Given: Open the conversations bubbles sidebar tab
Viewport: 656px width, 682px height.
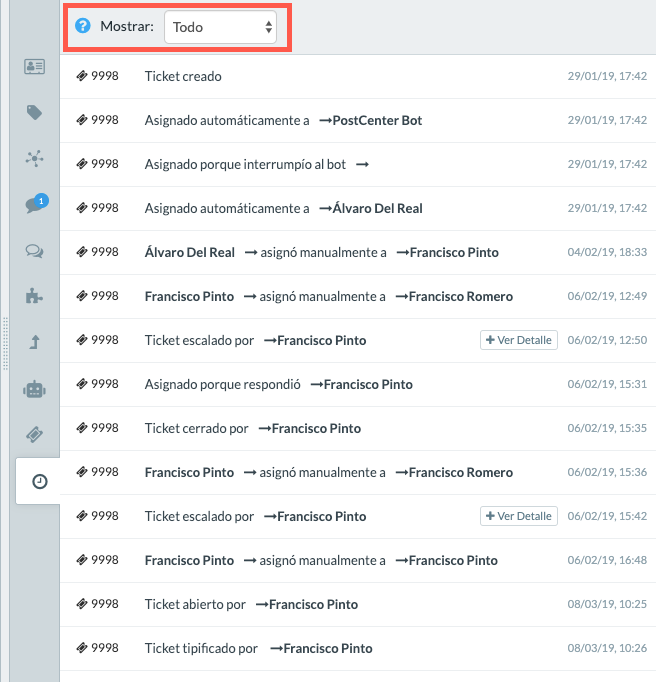Looking at the screenshot, I should 34,251.
